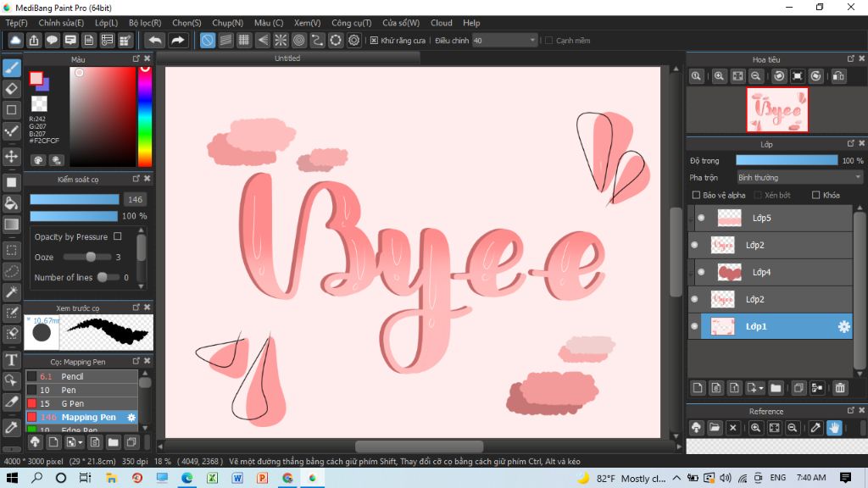Open the Pha trộn blending mode dropdown

click(x=798, y=178)
